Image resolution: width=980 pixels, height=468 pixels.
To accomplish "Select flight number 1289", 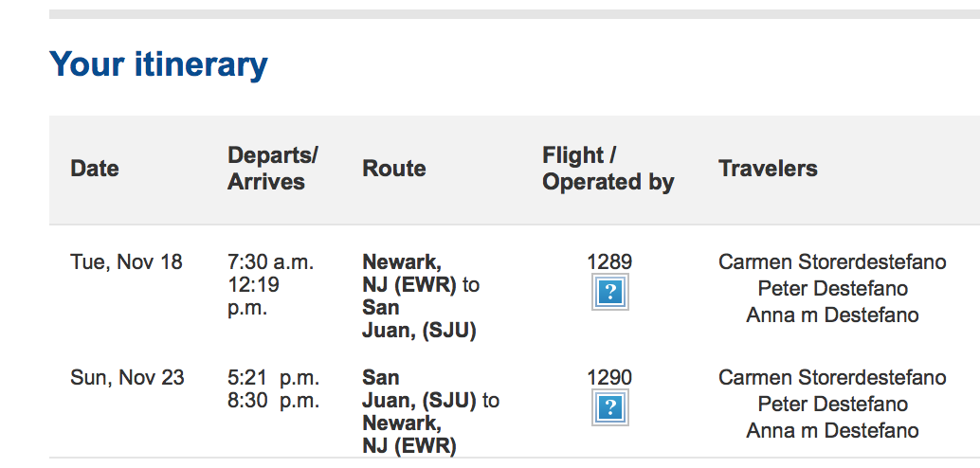I will (609, 261).
